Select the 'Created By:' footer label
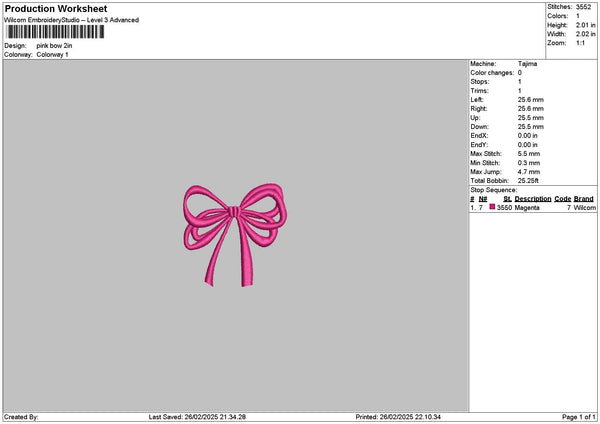Viewport: 600px width, 424px height. 21,417
